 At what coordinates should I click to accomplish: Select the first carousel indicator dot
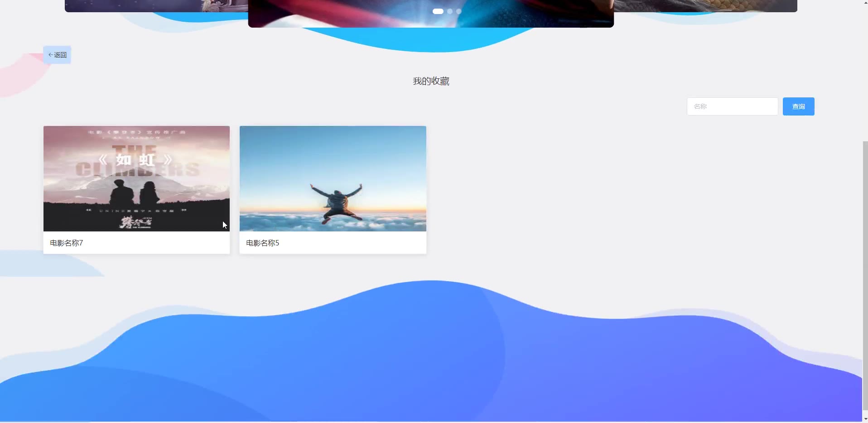(438, 11)
